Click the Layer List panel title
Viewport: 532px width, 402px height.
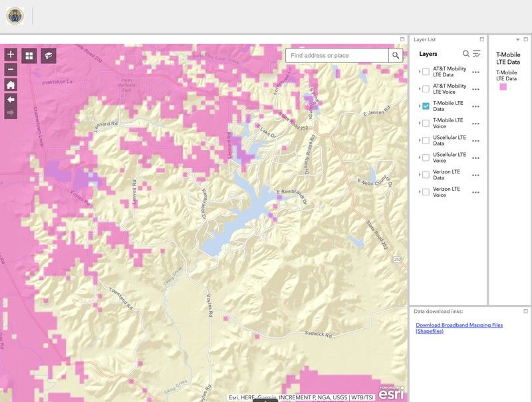[424, 39]
